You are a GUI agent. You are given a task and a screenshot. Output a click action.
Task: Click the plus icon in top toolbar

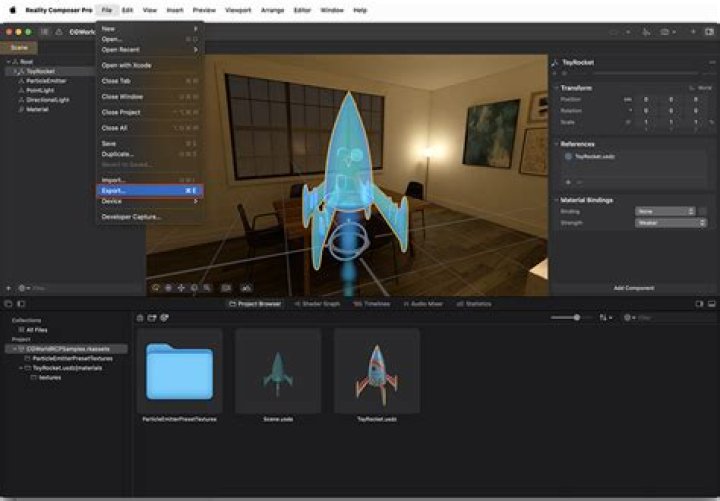(693, 32)
